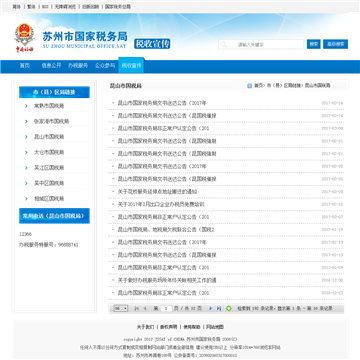Click the 搜索 search button
This screenshot has width=360, height=360.
tap(313, 44)
